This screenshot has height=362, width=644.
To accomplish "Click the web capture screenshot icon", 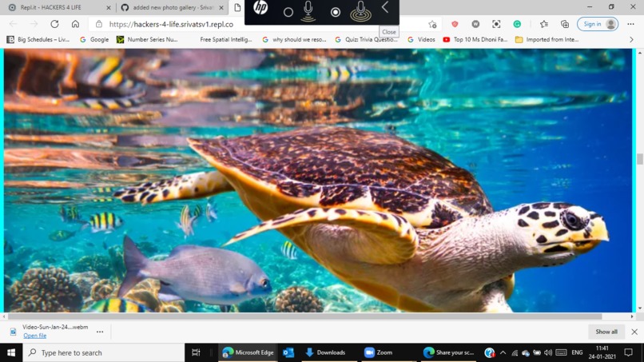I will pos(496,24).
